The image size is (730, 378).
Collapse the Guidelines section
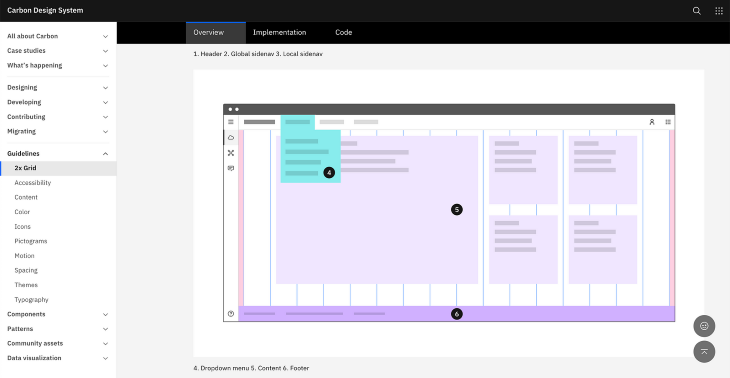[58, 154]
